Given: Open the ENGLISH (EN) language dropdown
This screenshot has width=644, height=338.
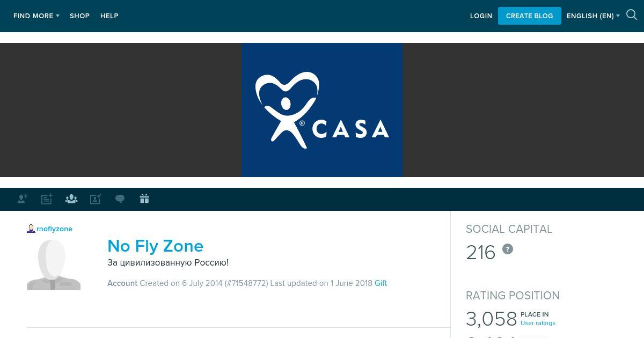Looking at the screenshot, I should click(593, 16).
